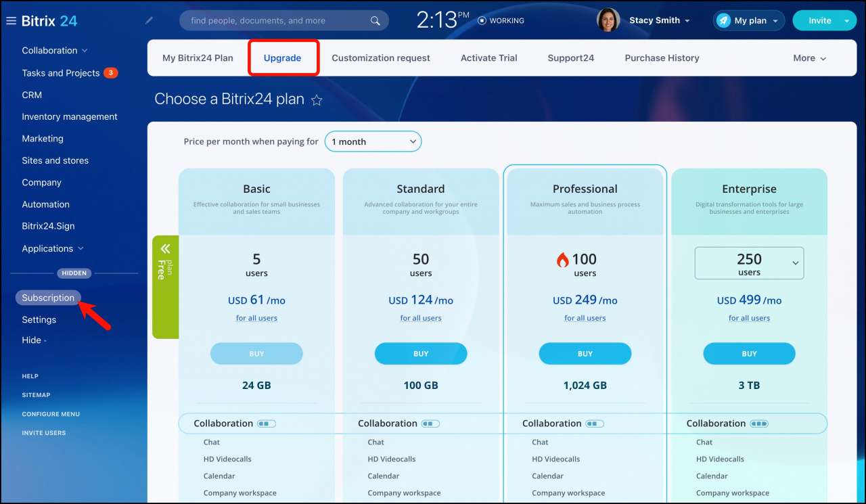The height and width of the screenshot is (504, 866).
Task: Buy the Standard plan
Action: (x=421, y=354)
